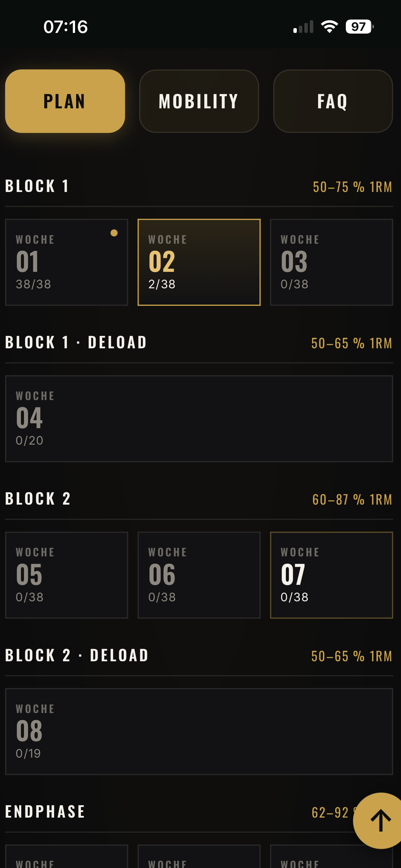Tap the battery indicator showing 97
Viewport: 401px width, 868px height.
(360, 26)
